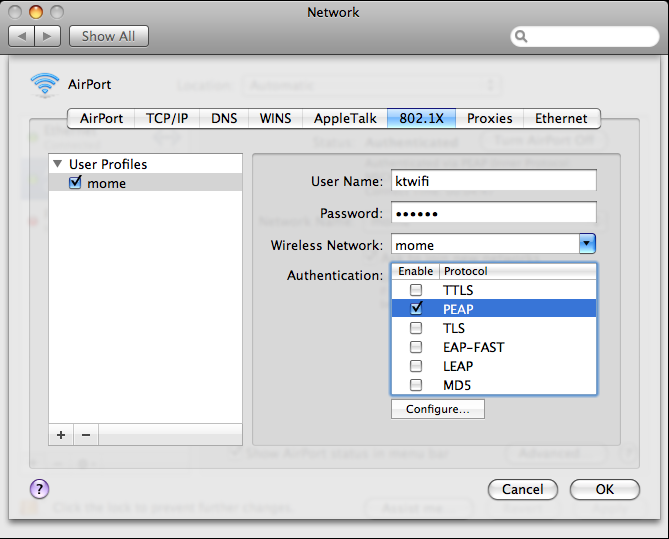669x539 pixels.
Task: Open the DNS tab
Action: pyautogui.click(x=224, y=118)
